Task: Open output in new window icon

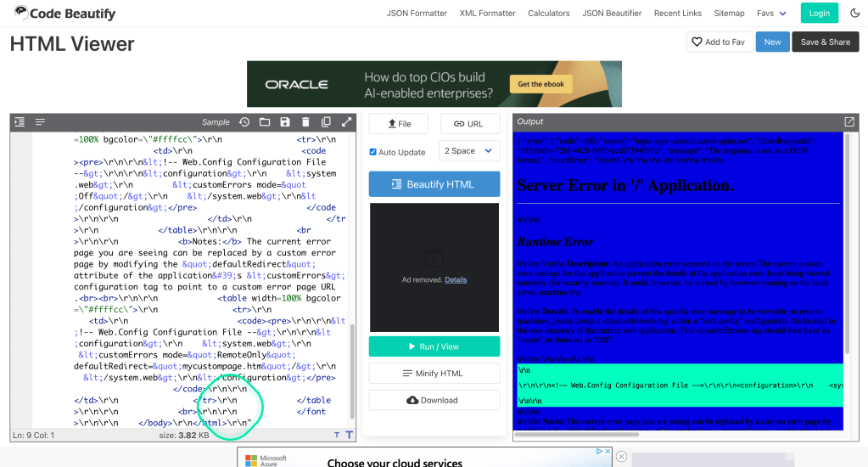Action: tap(849, 122)
